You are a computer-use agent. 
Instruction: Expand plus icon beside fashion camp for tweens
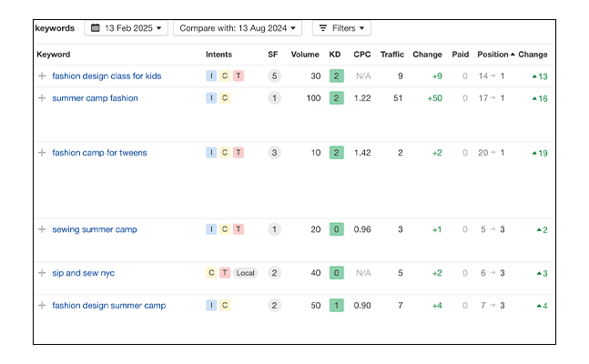pos(42,153)
